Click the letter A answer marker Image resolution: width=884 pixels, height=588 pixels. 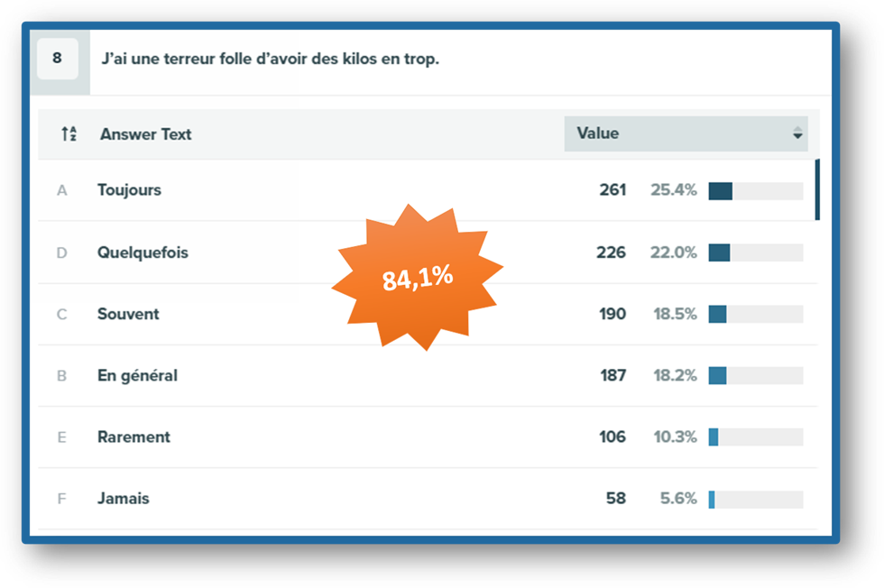click(62, 190)
